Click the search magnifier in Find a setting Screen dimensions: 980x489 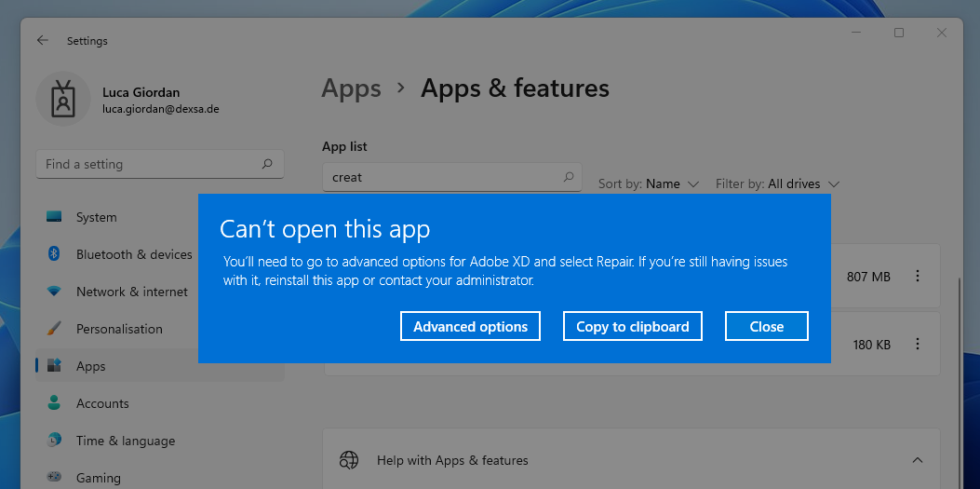pyautogui.click(x=267, y=164)
